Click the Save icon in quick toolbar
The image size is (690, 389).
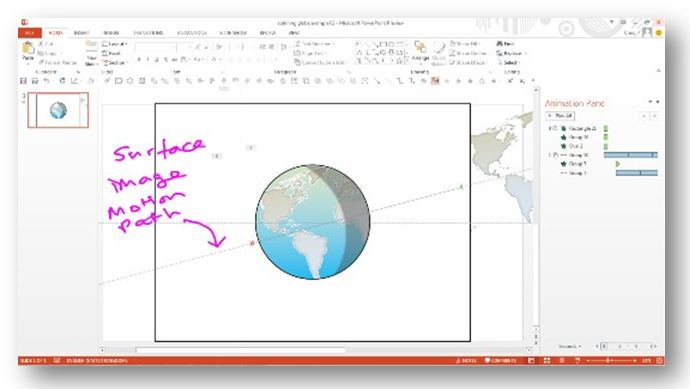coord(24,81)
